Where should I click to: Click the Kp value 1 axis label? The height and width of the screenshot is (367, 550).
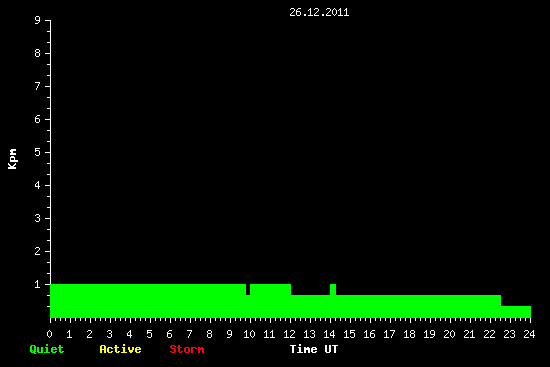click(38, 284)
